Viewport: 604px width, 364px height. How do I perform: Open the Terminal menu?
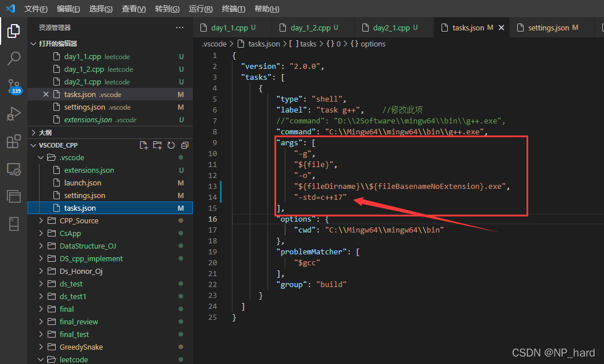click(x=234, y=9)
